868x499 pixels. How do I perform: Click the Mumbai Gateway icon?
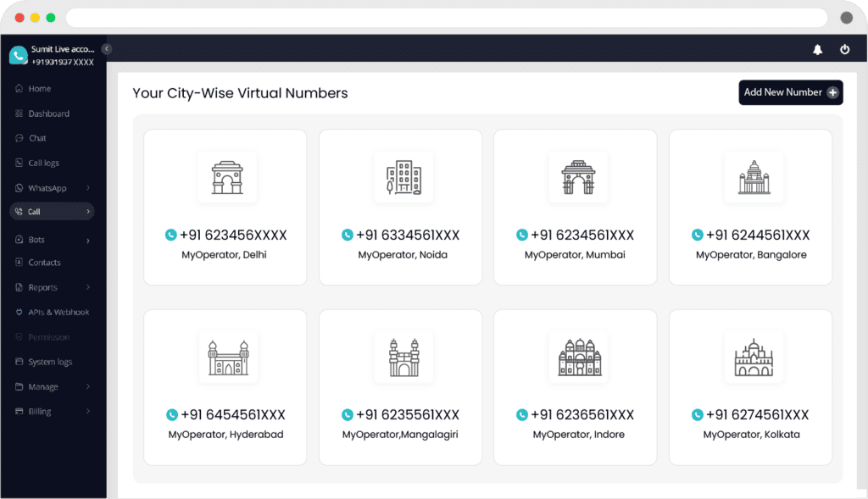(578, 178)
